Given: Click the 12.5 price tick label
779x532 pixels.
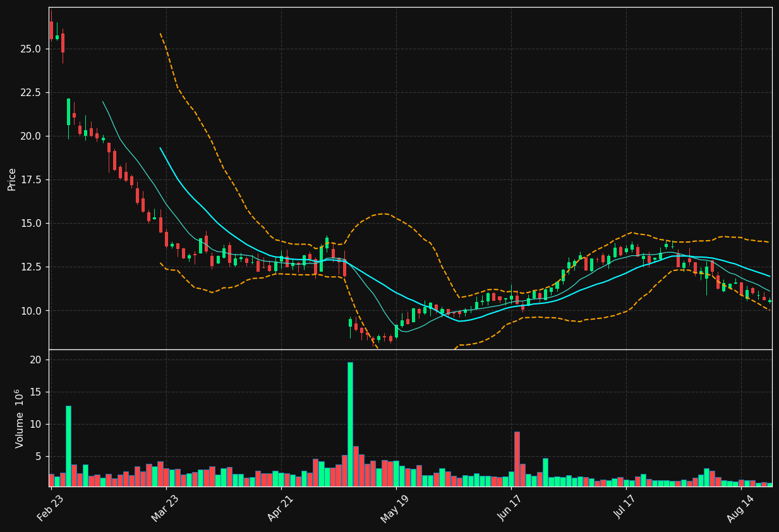Looking at the screenshot, I should 30,267.
